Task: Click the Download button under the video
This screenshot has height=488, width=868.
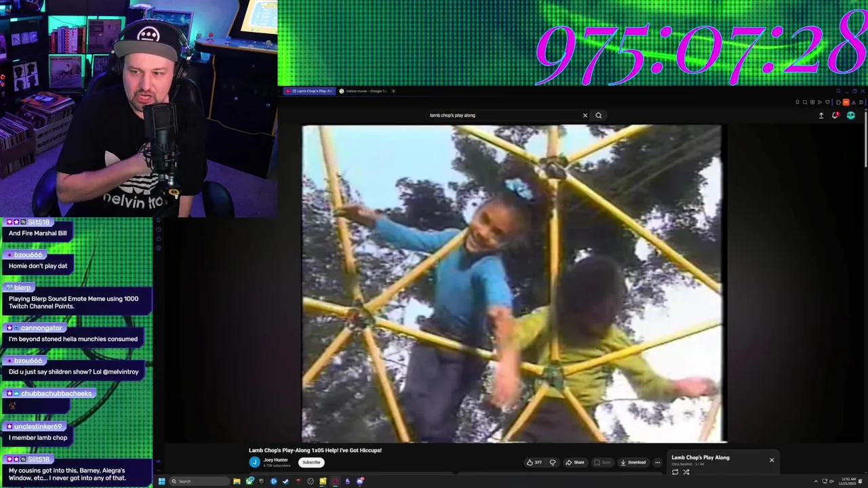Action: click(x=633, y=462)
